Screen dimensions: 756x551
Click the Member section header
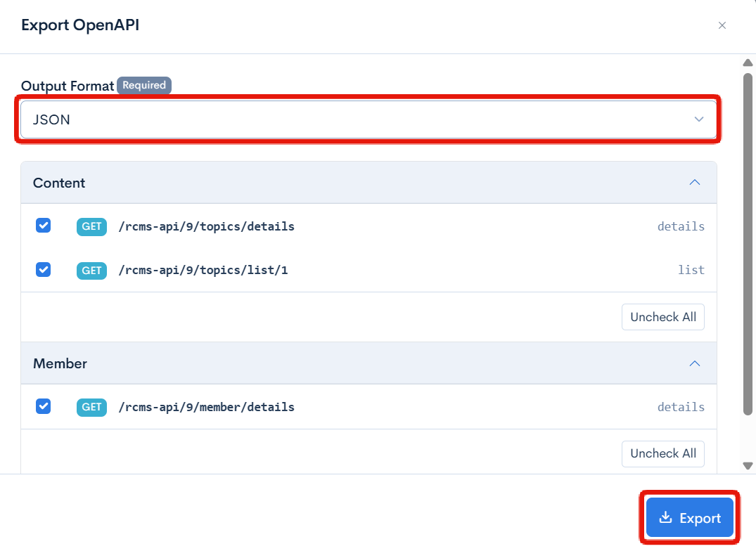(60, 363)
